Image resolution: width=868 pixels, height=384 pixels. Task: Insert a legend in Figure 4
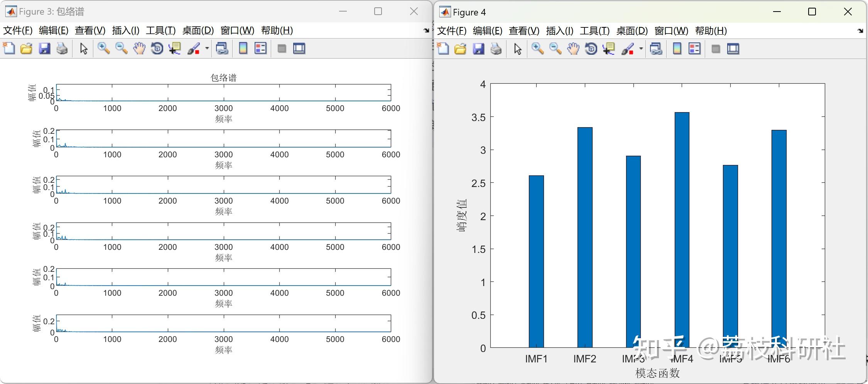click(x=695, y=49)
